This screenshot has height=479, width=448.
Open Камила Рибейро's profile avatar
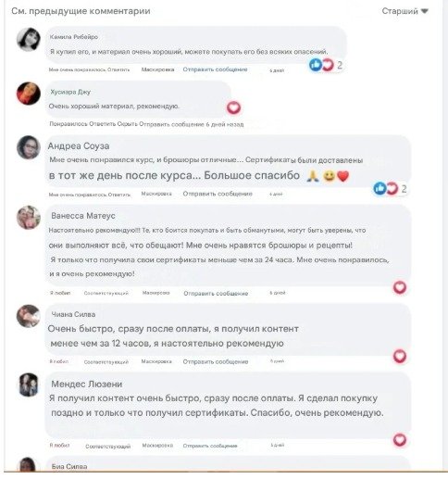(29, 39)
